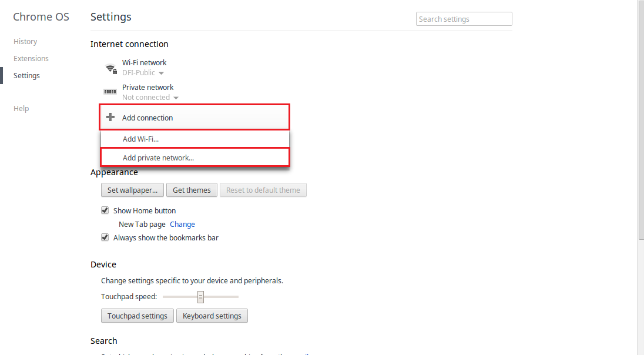Select Add Wi-Fi from the menu
The image size is (644, 355).
140,139
